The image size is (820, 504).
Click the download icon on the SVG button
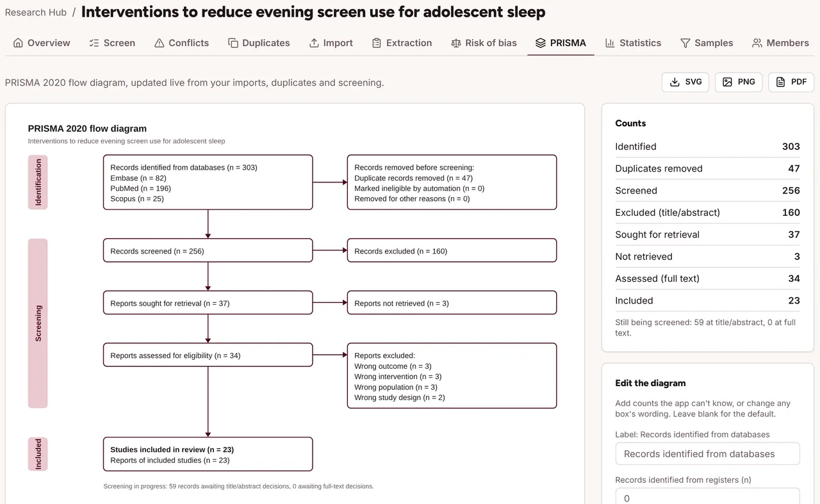click(x=675, y=82)
